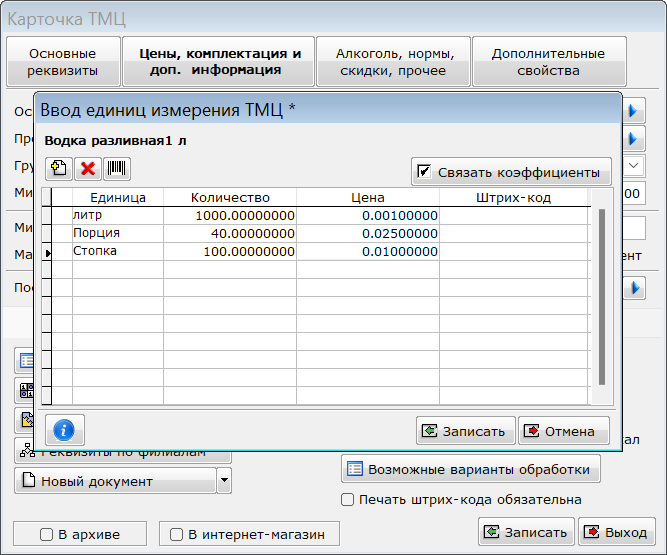Click price cell 0.01000000
The image size is (667, 555).
[x=368, y=251]
